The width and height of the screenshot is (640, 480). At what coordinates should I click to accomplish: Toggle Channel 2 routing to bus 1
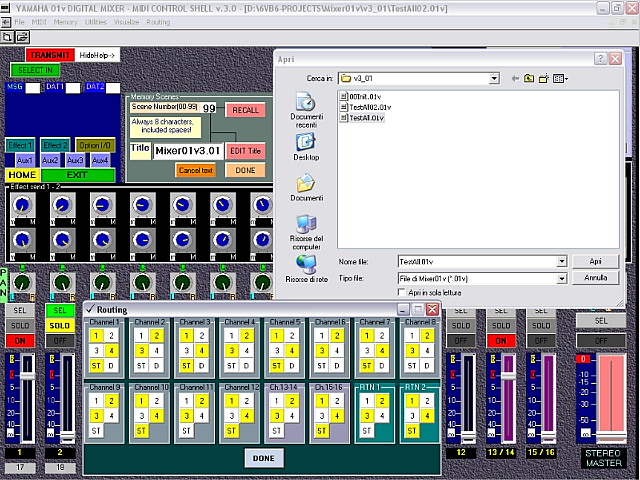141,336
